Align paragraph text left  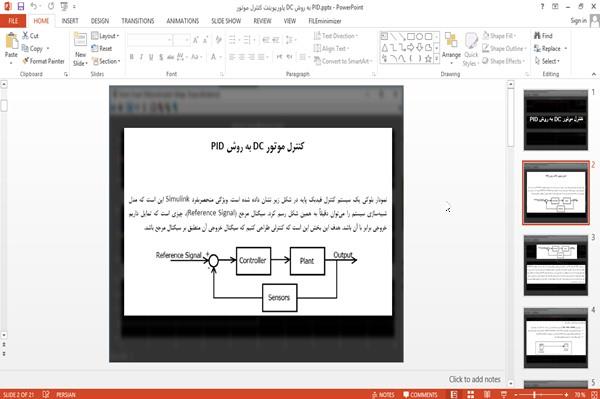point(232,57)
